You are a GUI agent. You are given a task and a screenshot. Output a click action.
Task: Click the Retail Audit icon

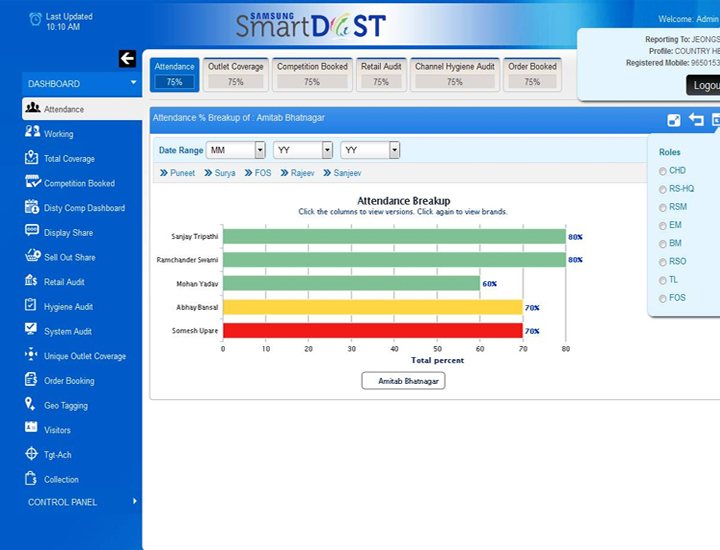(31, 280)
